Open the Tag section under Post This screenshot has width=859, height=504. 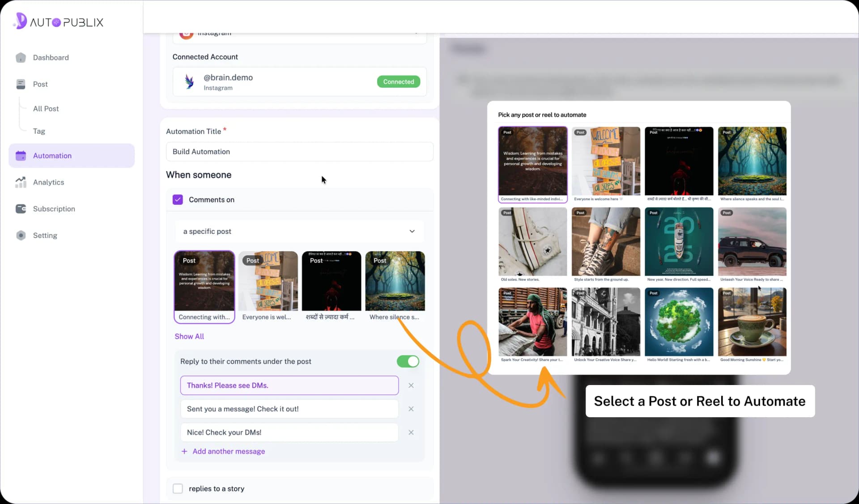pos(39,131)
